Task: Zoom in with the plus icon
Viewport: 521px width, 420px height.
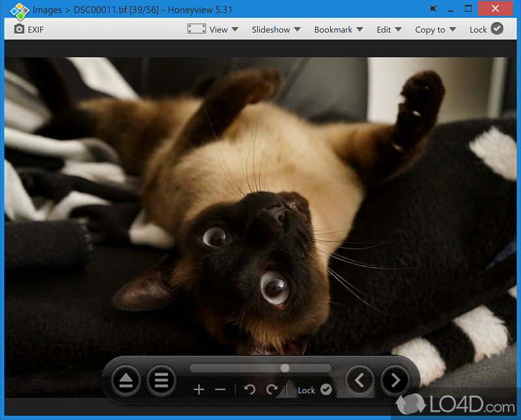Action: tap(199, 389)
